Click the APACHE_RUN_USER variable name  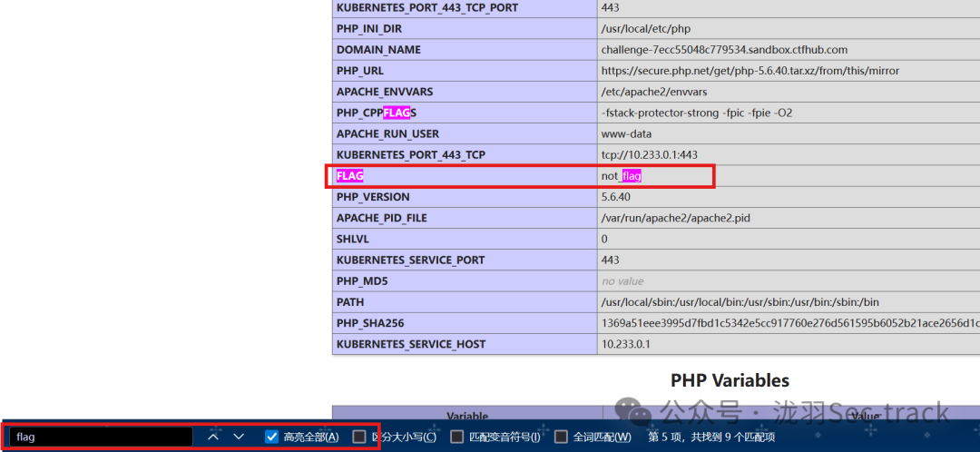pos(387,133)
